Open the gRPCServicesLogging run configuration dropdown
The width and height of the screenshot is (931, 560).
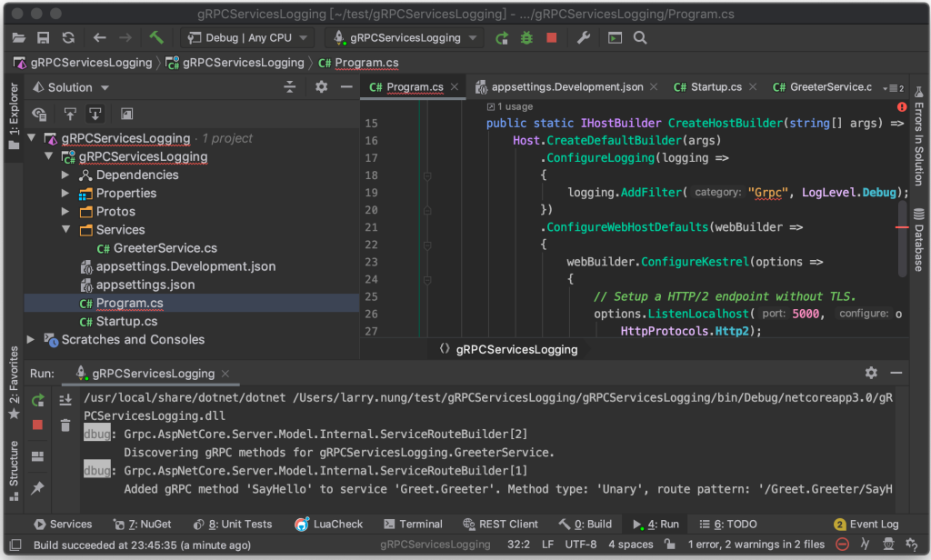[405, 38]
